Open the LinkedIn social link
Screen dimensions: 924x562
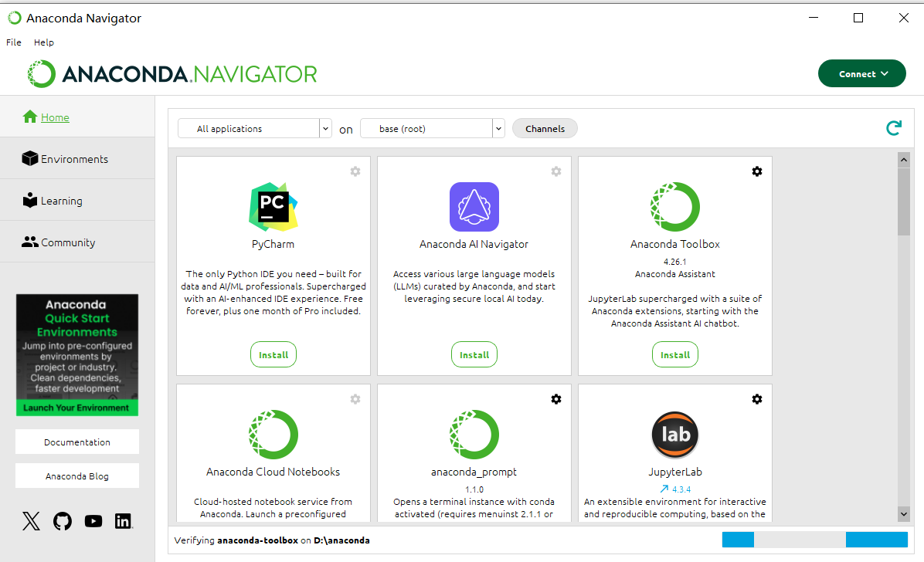[123, 521]
